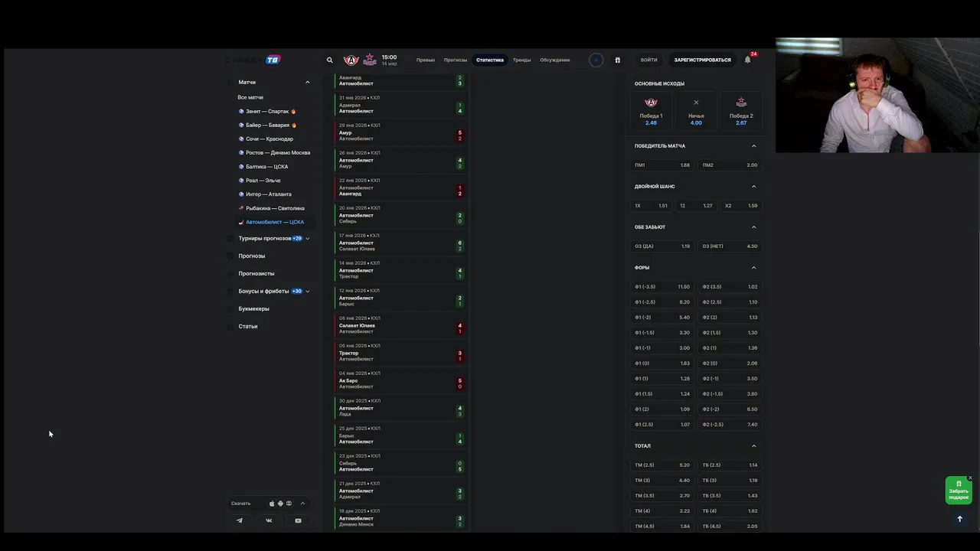Select handicap Ф1 (0) at 1.83
This screenshot has width=980, height=551.
[x=662, y=363]
